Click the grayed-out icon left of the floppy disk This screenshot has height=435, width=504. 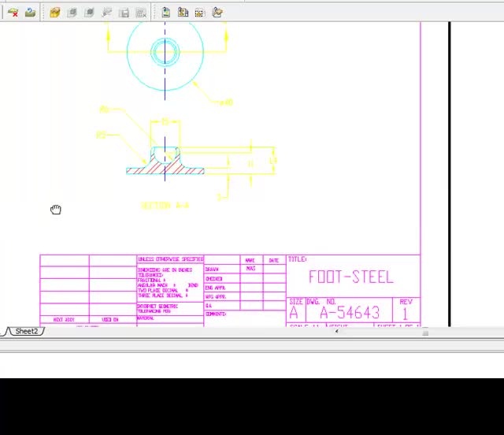click(x=107, y=13)
